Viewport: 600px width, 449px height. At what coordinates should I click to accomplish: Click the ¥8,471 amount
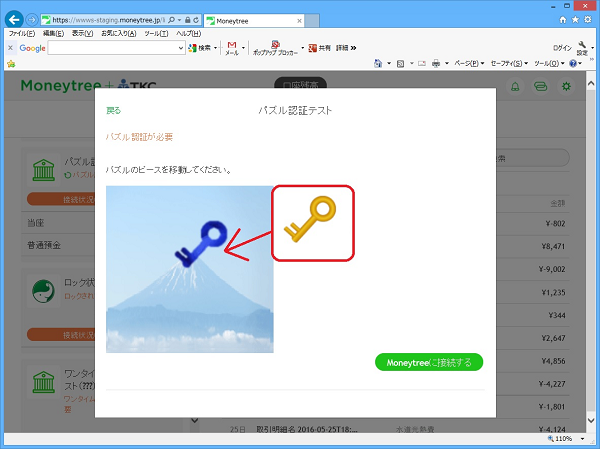[553, 246]
